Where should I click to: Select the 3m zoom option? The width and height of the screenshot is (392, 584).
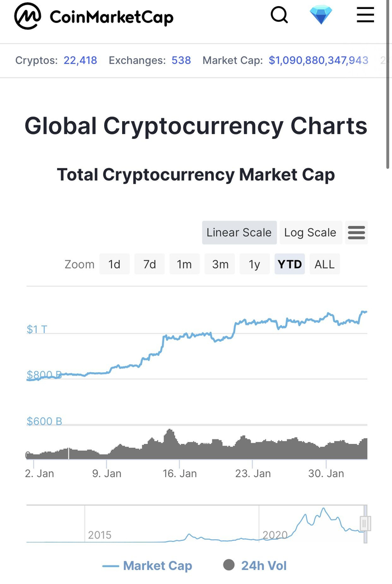pyautogui.click(x=220, y=264)
